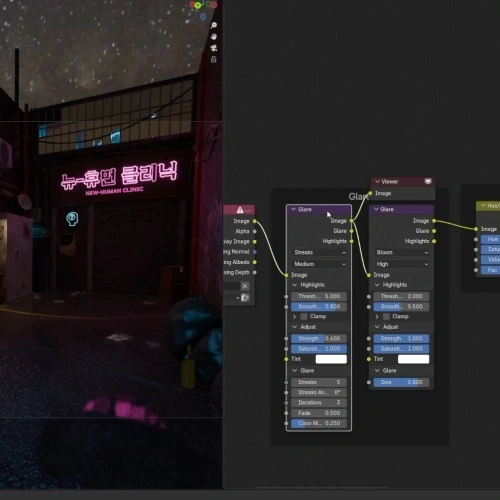The height and width of the screenshot is (500, 500).
Task: Click the pan hand icon in the viewport
Action: pyautogui.click(x=214, y=36)
